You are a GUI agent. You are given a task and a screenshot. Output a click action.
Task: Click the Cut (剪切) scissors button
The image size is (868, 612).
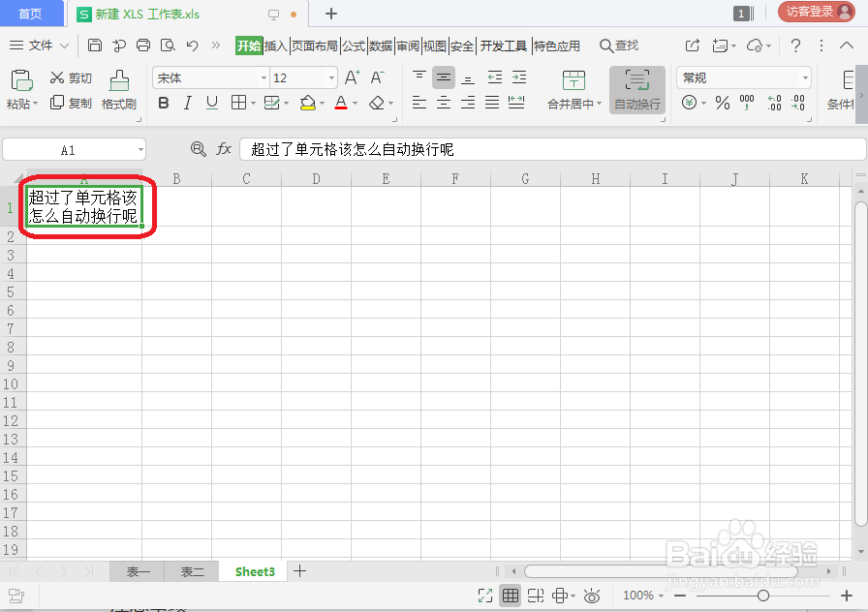[71, 78]
